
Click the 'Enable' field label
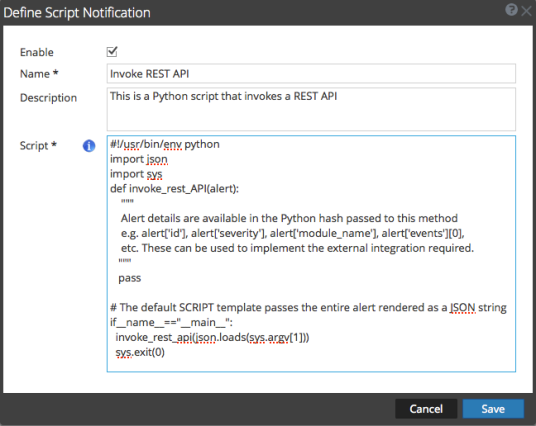click(37, 52)
